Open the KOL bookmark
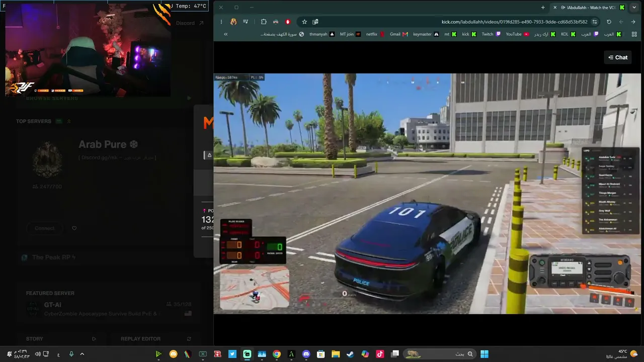The height and width of the screenshot is (362, 644). coord(568,34)
